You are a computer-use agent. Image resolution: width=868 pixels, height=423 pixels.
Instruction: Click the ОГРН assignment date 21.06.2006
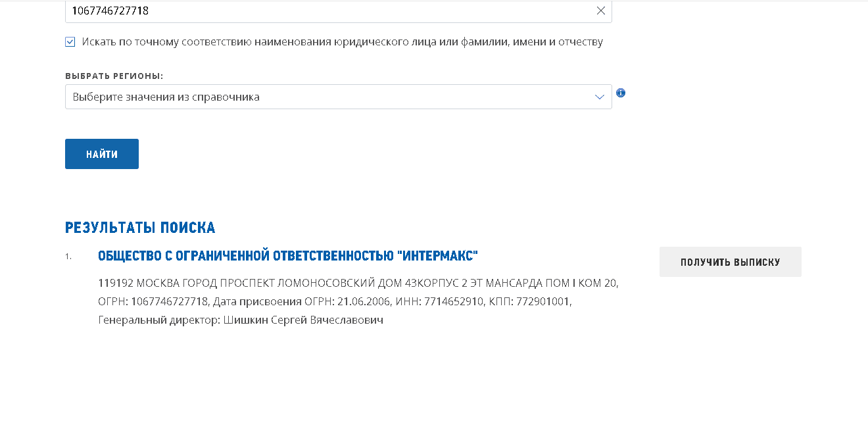[360, 302]
